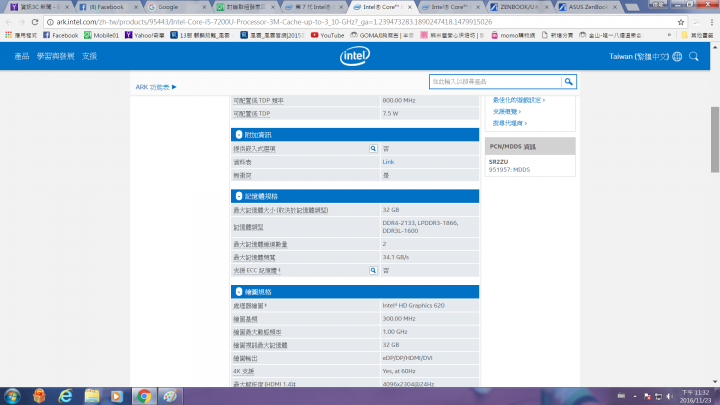The width and height of the screenshot is (720, 405).
Task: Open the datasheet Link
Action: click(x=388, y=162)
